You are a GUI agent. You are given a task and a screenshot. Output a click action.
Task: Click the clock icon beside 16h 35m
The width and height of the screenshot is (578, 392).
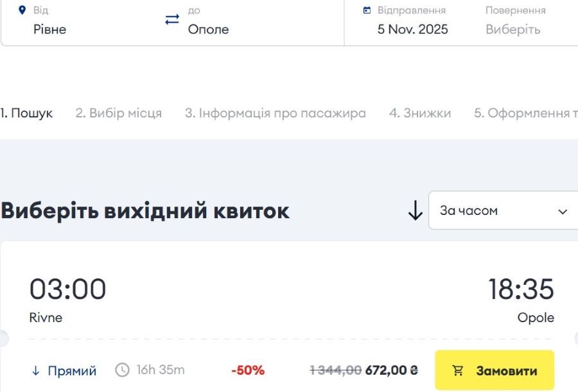pos(122,370)
